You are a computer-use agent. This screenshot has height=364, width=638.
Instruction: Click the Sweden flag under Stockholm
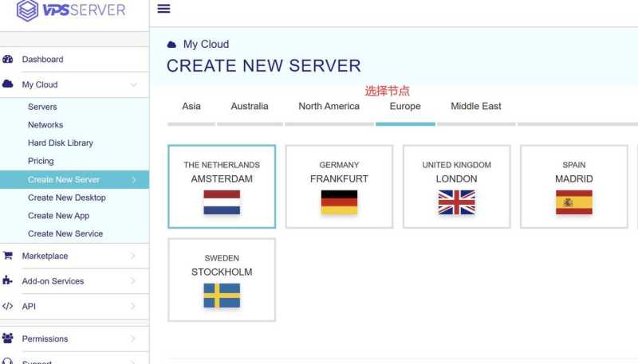click(x=222, y=296)
